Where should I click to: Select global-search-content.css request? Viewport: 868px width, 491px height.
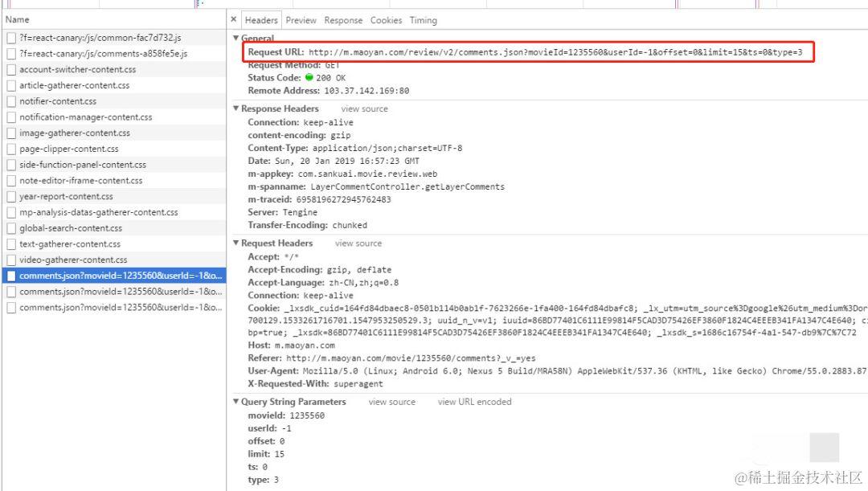click(114, 228)
